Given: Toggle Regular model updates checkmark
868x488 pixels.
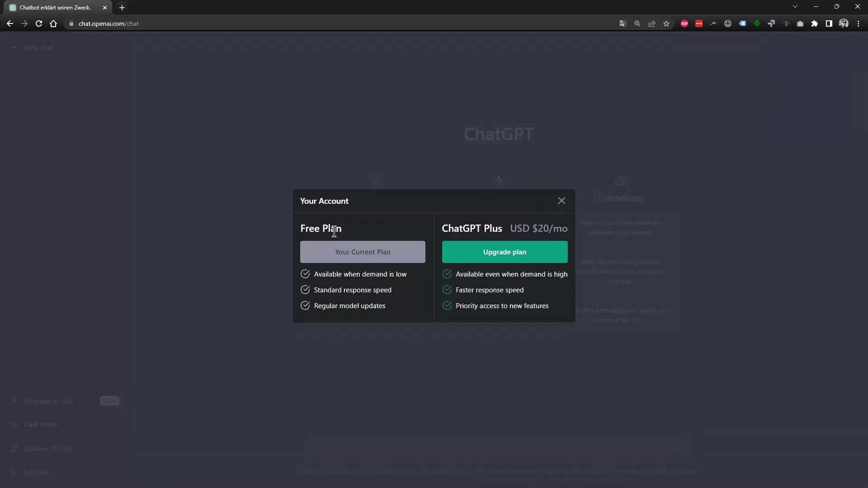Looking at the screenshot, I should (x=305, y=305).
